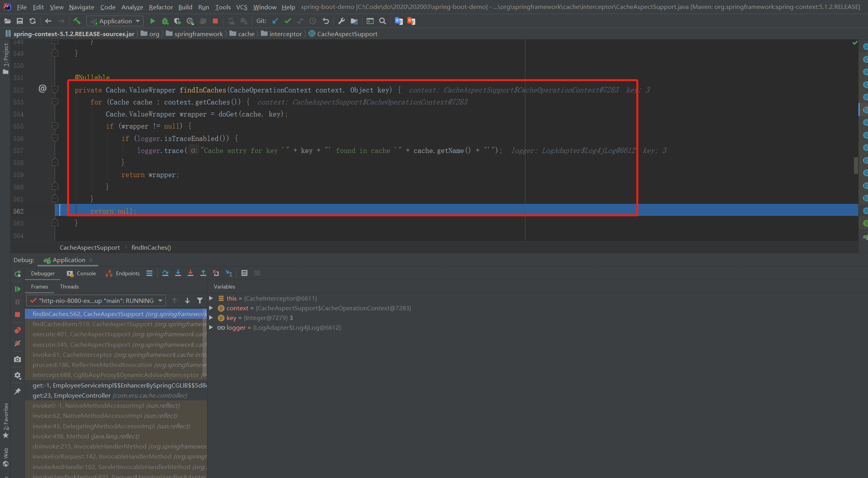
Task: Switch to the Threads tab
Action: 69,287
